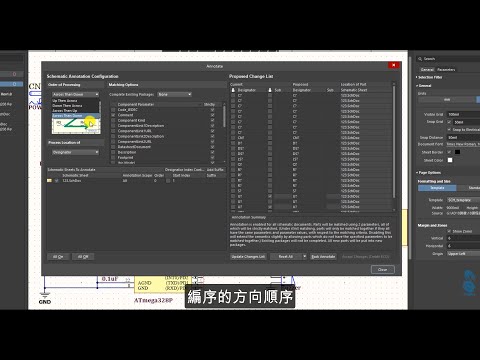Click the search magnifier icon in Properties panel

point(420,59)
